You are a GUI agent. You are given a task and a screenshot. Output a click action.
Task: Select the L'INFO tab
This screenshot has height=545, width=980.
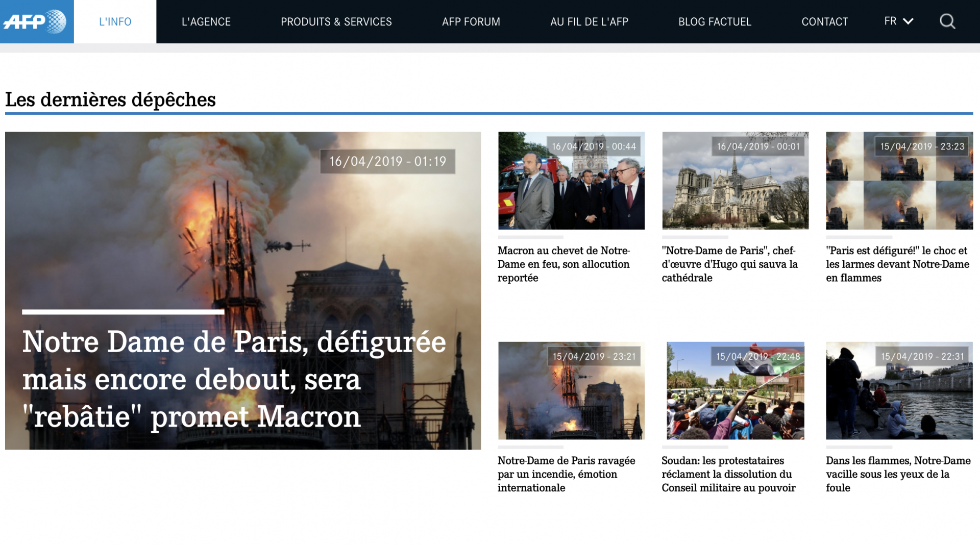(115, 21)
